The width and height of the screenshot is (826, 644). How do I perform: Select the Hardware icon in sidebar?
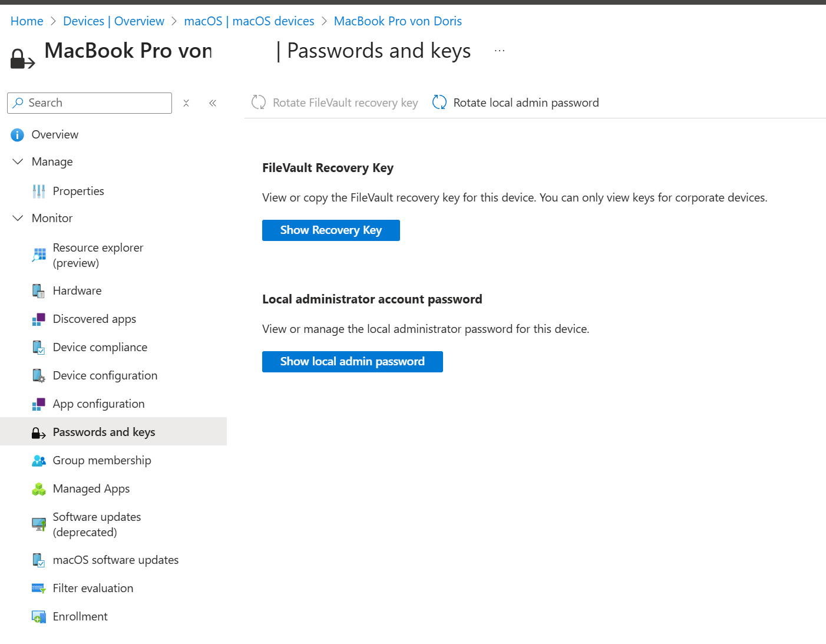[x=38, y=290]
